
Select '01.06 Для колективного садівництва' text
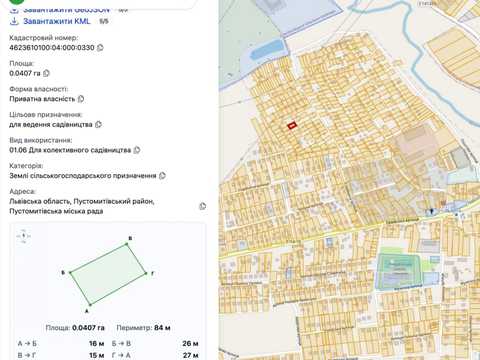point(70,150)
